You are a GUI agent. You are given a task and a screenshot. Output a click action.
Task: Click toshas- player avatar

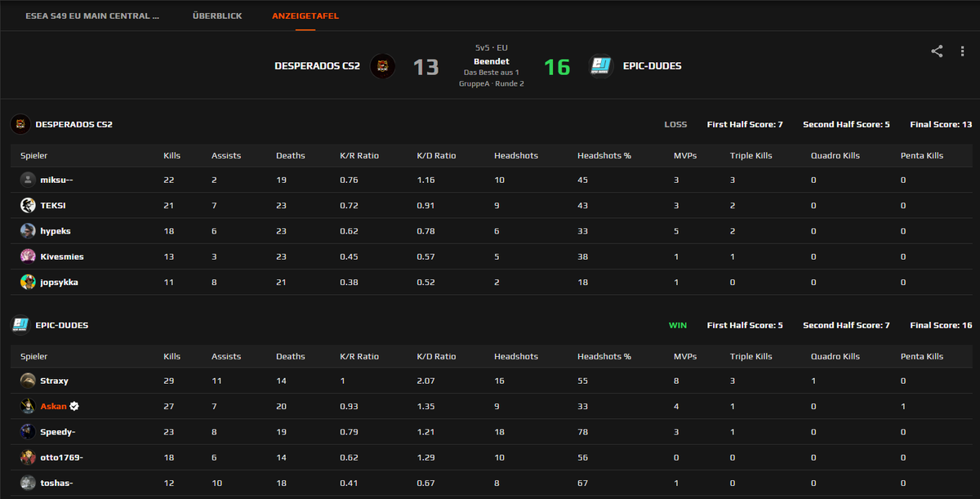[28, 483]
